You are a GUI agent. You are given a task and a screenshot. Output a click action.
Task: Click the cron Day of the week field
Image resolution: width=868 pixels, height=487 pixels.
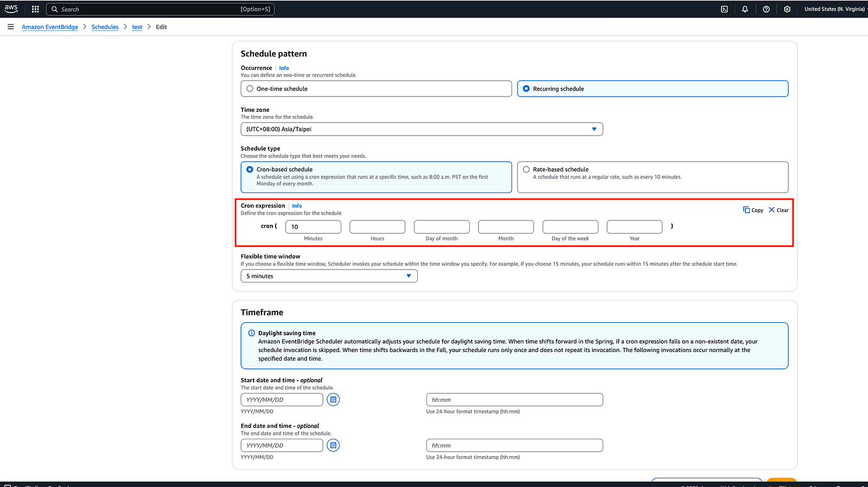click(570, 227)
